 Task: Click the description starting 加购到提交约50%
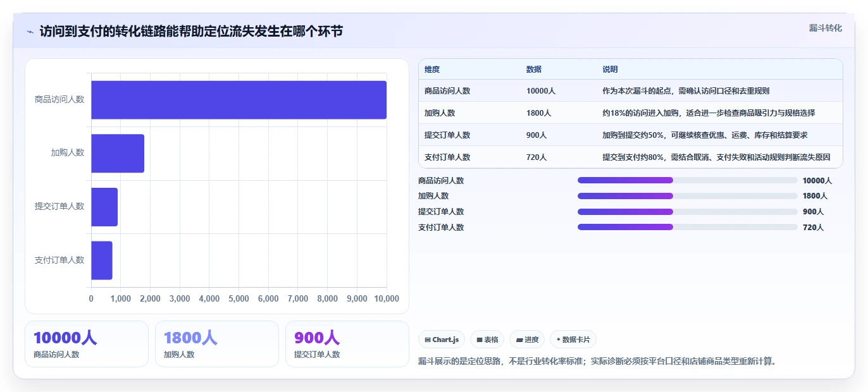coord(705,135)
